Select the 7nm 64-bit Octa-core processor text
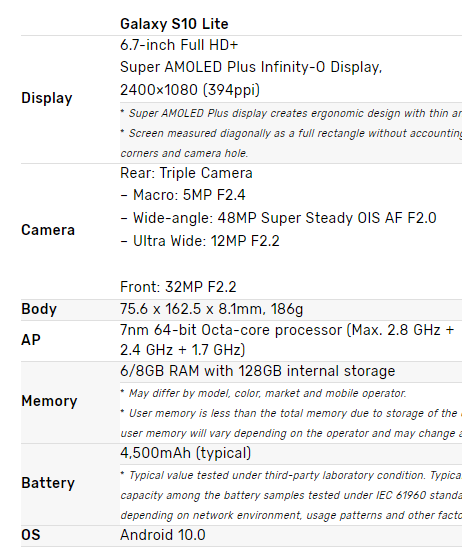Image resolution: width=462 pixels, height=554 pixels. pyautogui.click(x=287, y=340)
